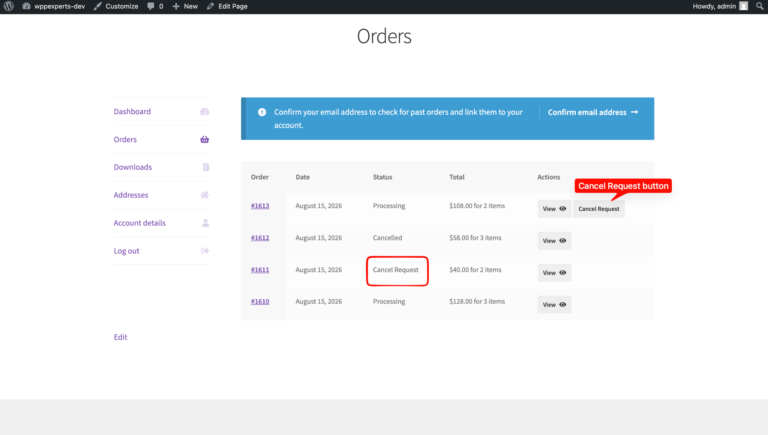
Task: Open order #1613
Action: [260, 206]
